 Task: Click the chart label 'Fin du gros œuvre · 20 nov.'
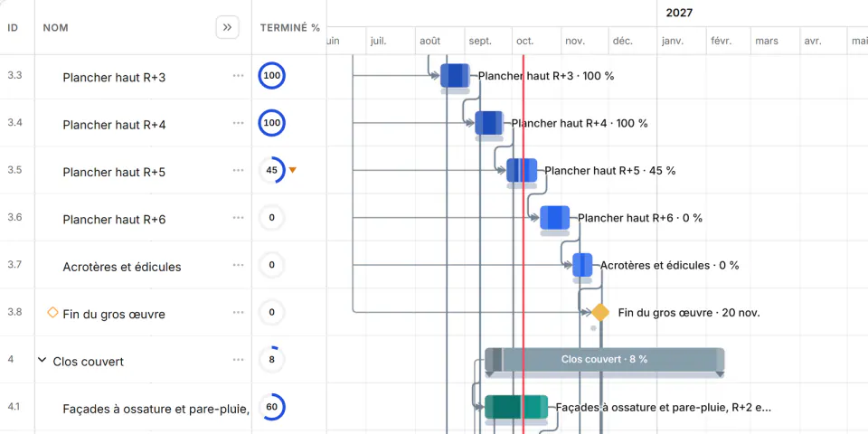coord(689,313)
